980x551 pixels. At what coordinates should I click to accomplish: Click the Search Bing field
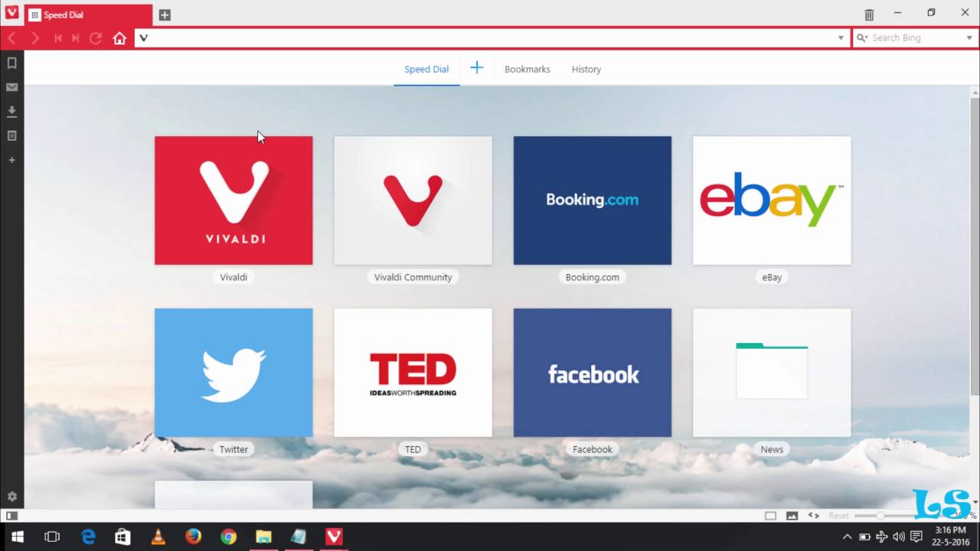[914, 37]
